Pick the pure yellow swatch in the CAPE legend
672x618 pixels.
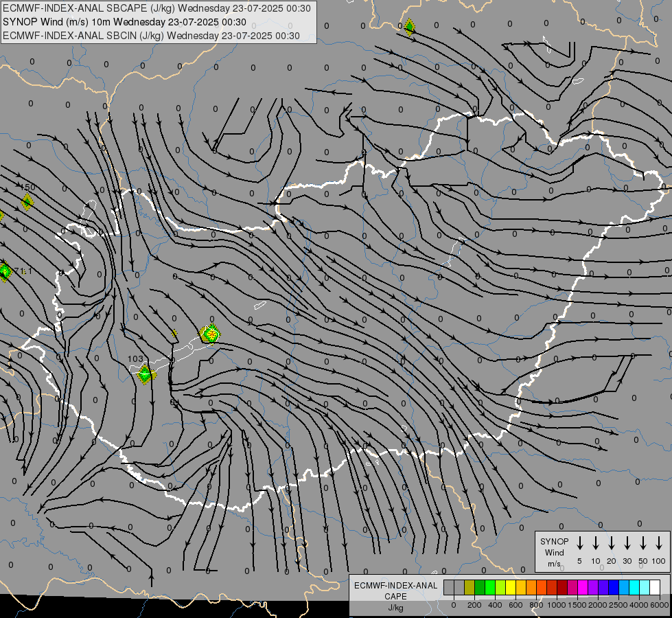(511, 587)
